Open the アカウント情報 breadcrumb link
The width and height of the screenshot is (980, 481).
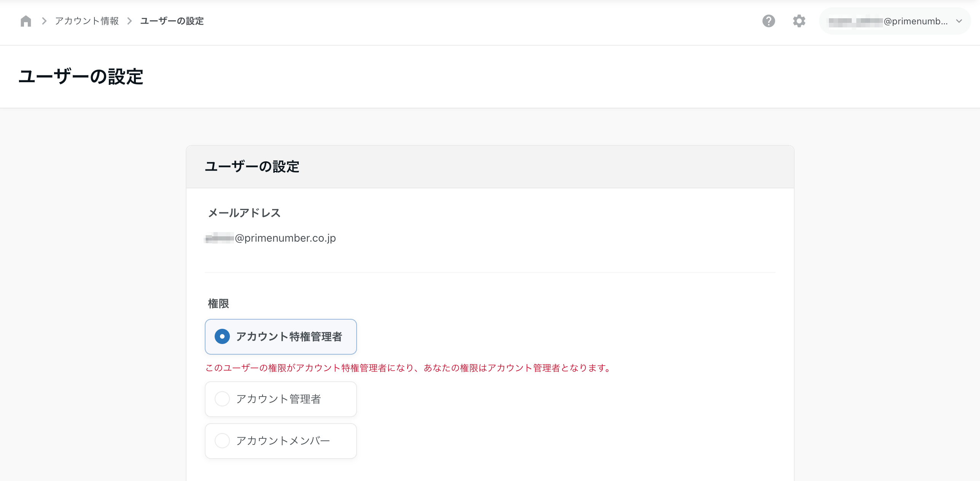[x=87, y=21]
